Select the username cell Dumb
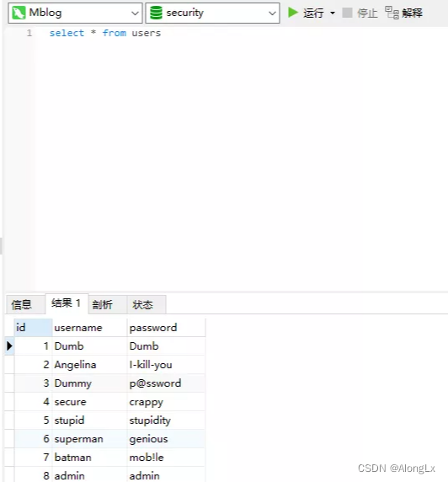Viewport: 448px width, 482px height. (x=89, y=346)
